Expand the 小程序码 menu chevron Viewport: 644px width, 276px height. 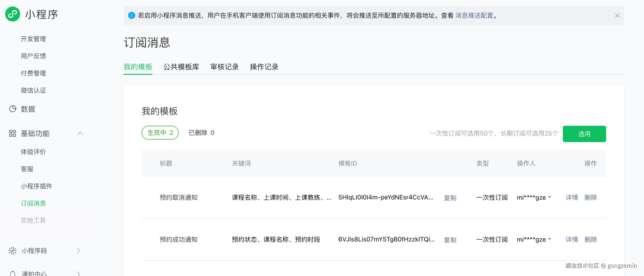click(78, 251)
